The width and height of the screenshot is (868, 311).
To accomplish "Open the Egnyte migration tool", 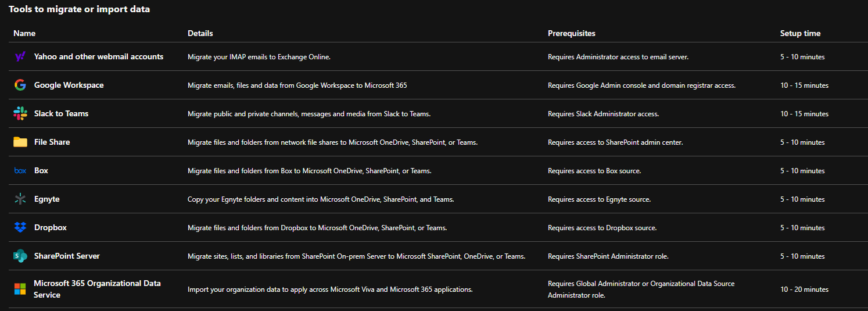I will pos(46,199).
